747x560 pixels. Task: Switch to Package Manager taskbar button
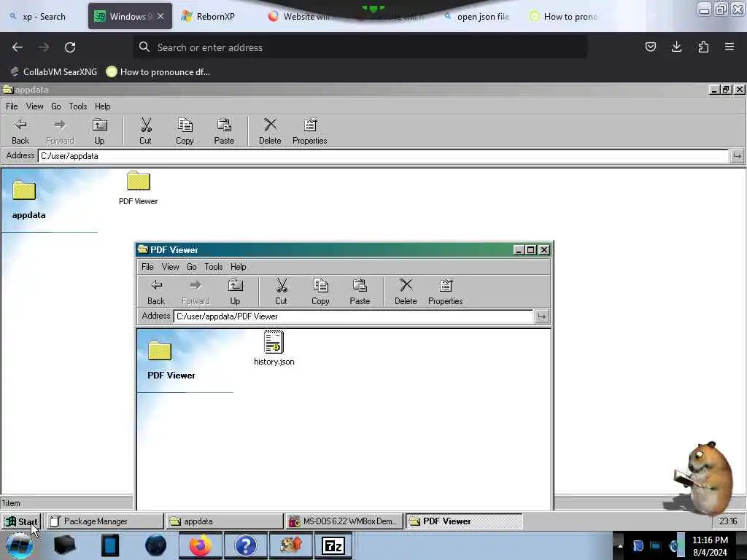pos(105,521)
